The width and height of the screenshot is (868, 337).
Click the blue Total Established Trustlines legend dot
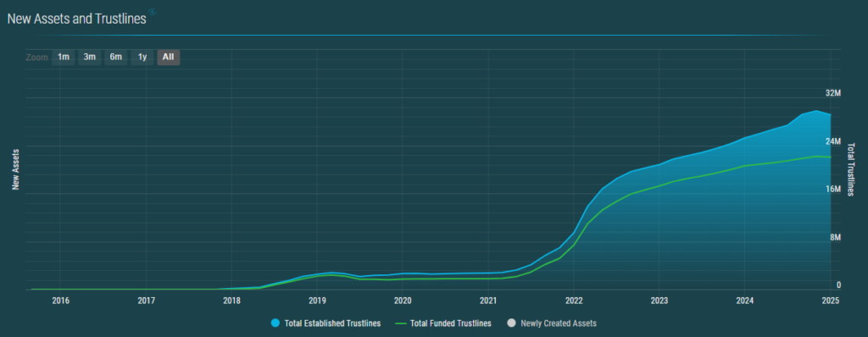(275, 323)
